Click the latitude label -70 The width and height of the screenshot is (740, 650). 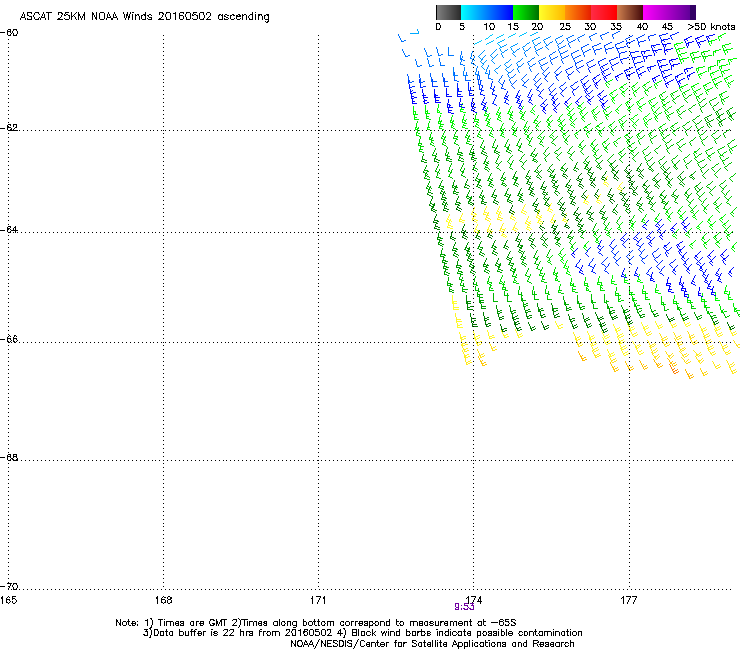[9, 586]
